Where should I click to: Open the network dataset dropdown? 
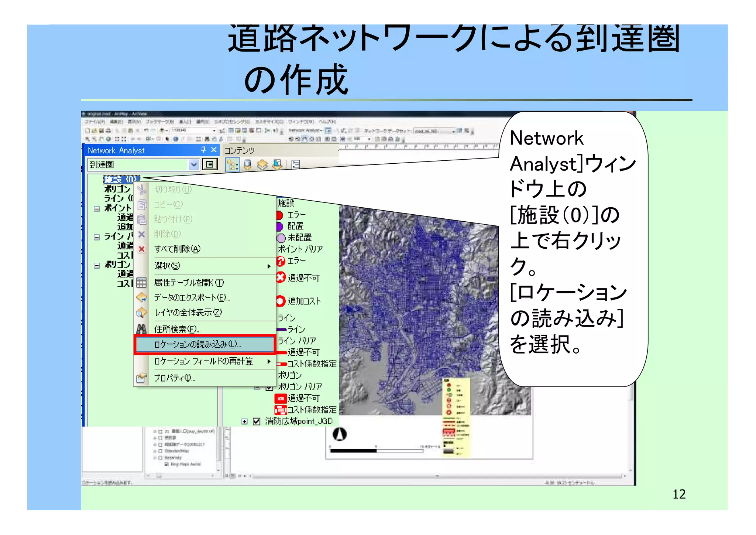click(x=454, y=131)
